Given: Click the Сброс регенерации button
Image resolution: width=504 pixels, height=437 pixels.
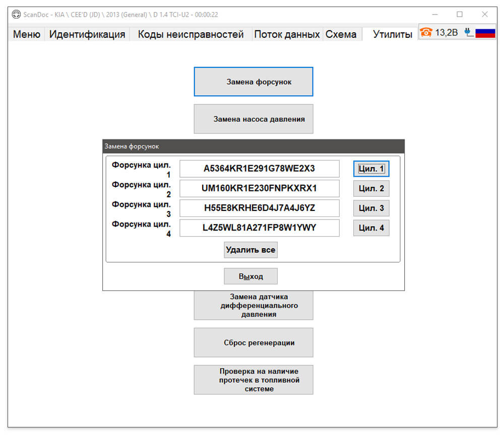Looking at the screenshot, I should pos(254,342).
